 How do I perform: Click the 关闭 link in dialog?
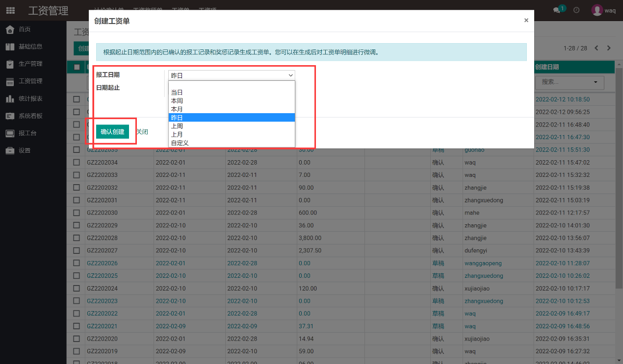coord(142,132)
